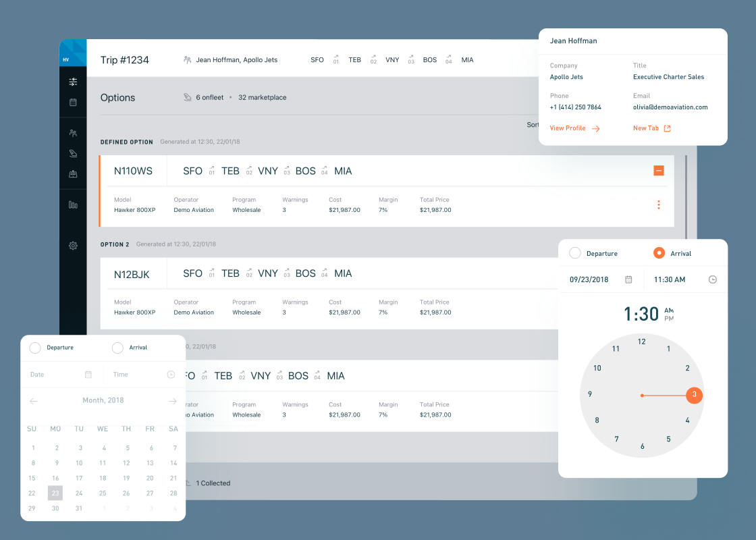756x540 pixels.
Task: Click calendar icon next to 09/23/2018
Action: pos(628,279)
